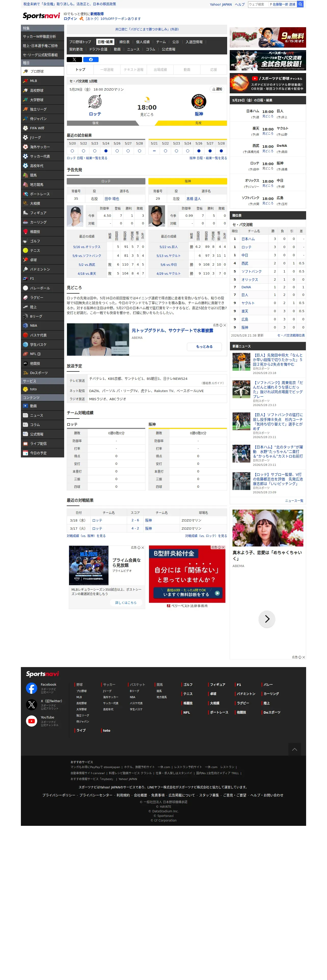327x980 pixels.
Task: Open the 出場成績 tab
Action: tap(160, 70)
